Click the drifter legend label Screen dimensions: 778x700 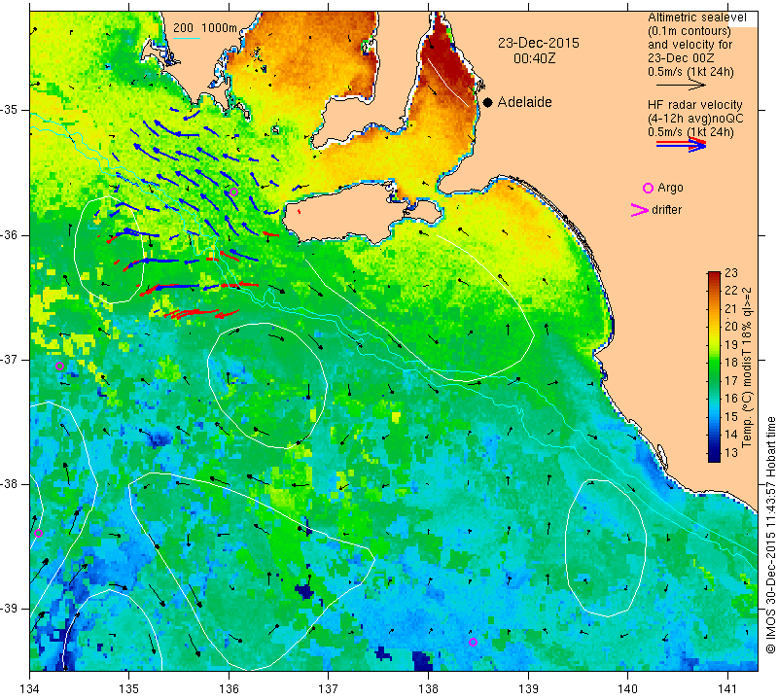pos(666,210)
